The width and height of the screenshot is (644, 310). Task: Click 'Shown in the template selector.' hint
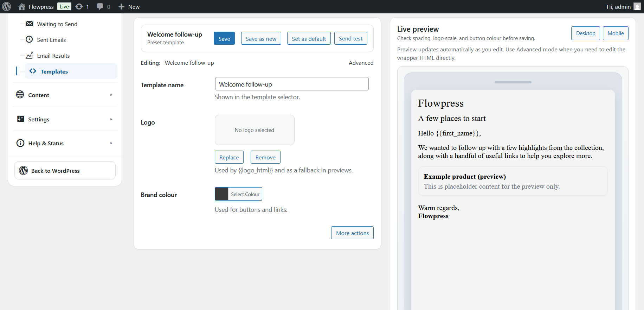pyautogui.click(x=257, y=97)
